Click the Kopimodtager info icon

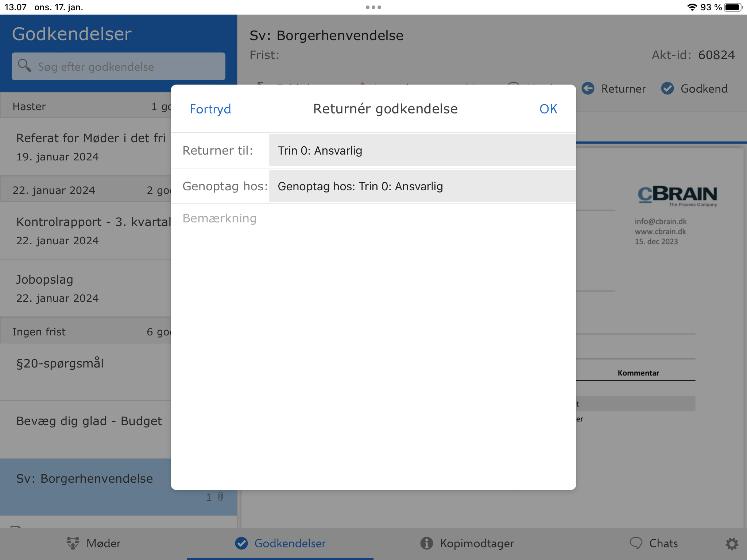[x=426, y=543]
